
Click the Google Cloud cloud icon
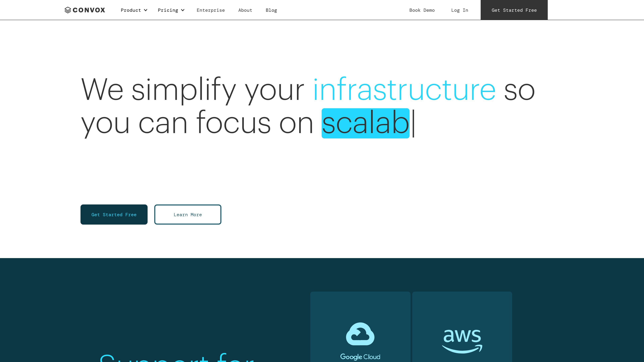pos(360,334)
